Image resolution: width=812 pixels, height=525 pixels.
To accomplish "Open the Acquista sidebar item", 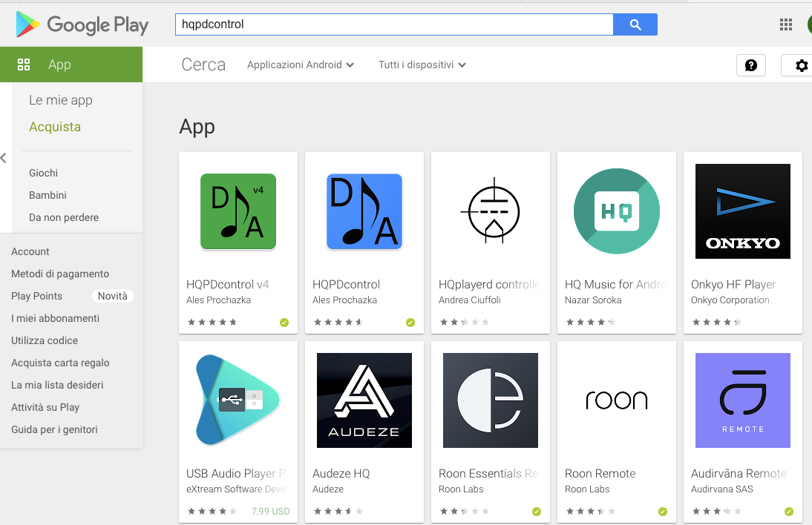I will coord(55,127).
